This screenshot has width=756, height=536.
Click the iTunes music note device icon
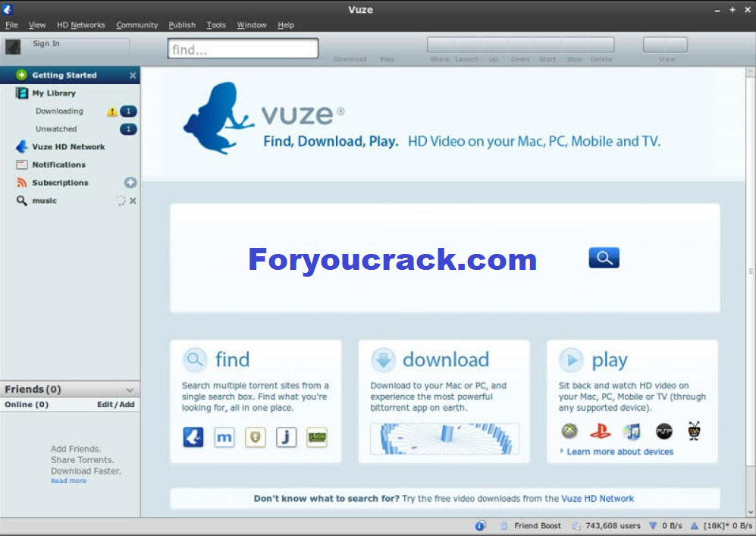pos(632,431)
